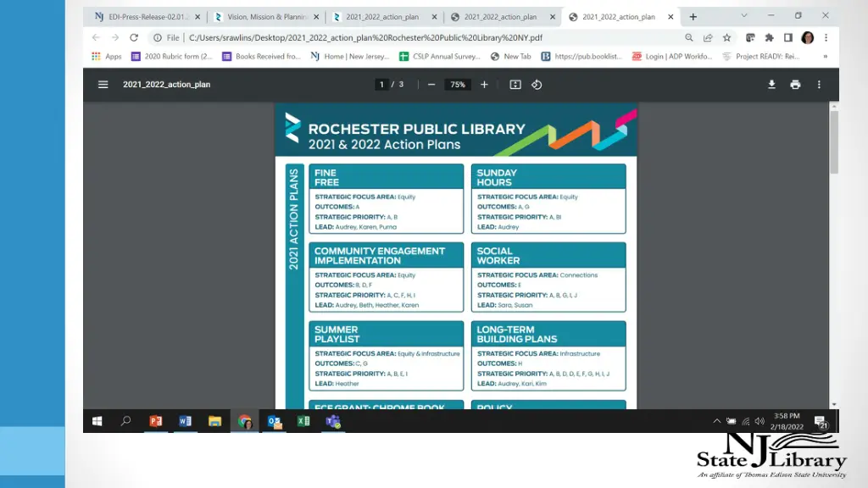Open the PDF viewer sidebar menu

[x=103, y=85]
